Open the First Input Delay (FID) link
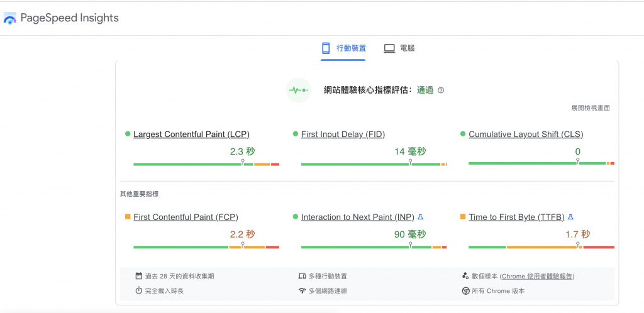Viewport: 644px width, 313px height. pyautogui.click(x=343, y=134)
